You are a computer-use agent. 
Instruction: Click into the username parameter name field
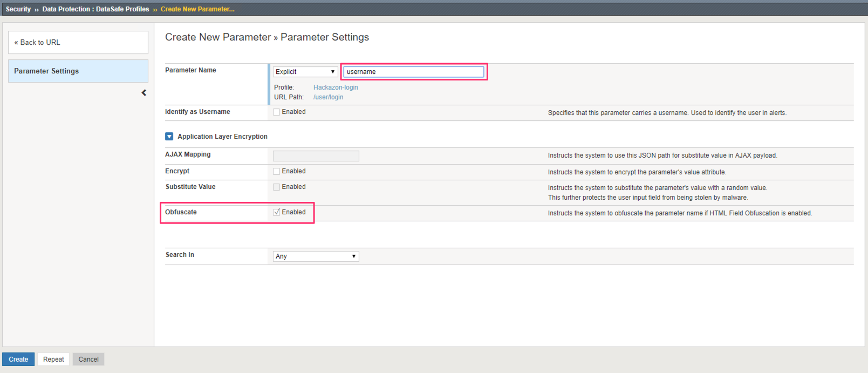click(414, 72)
